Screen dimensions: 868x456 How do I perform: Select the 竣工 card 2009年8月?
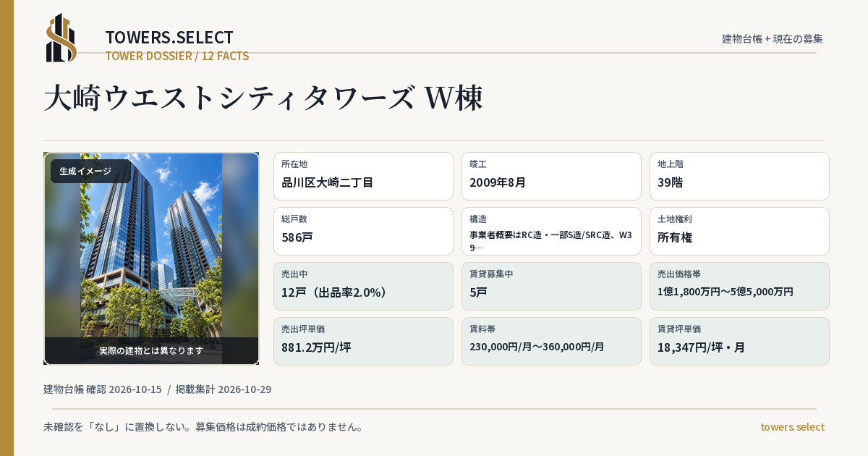click(551, 176)
